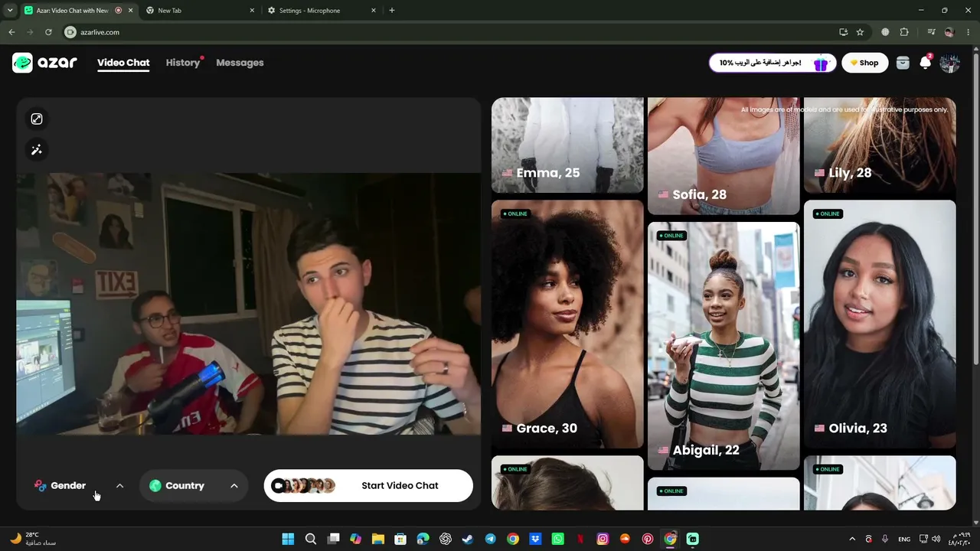Bookmark this page with the star icon
This screenshot has width=980, height=551.
pyautogui.click(x=860, y=32)
